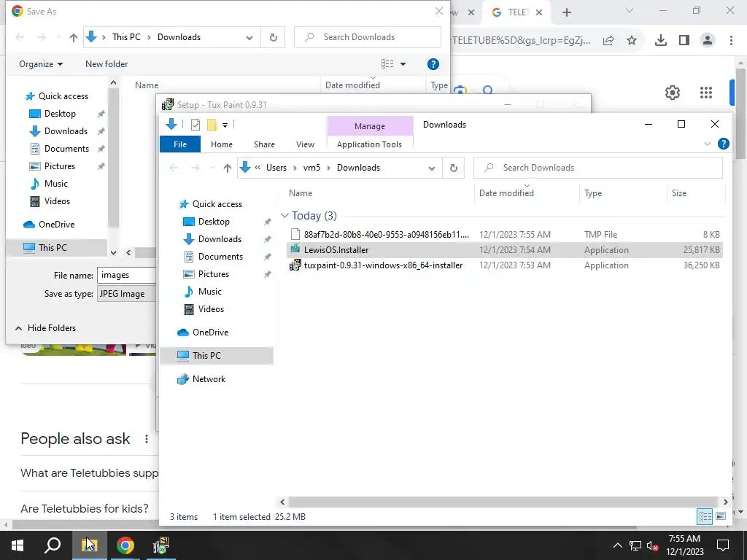Select the tuxpaint-0.9.31-windows-x86_64-installer file

click(x=505, y=265)
